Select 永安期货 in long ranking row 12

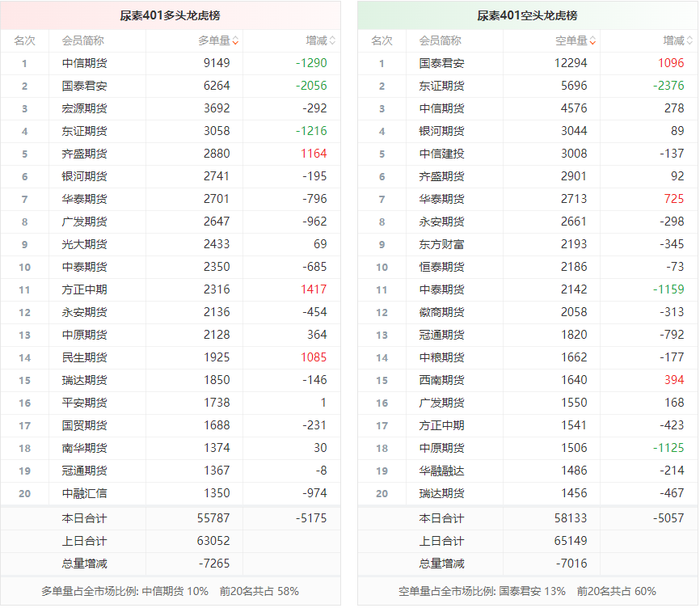pos(84,312)
